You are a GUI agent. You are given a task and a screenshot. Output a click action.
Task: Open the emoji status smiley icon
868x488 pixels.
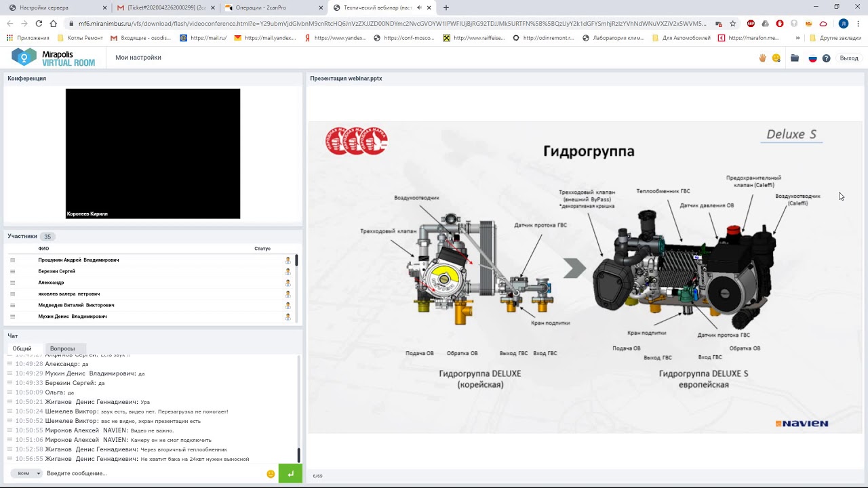[x=776, y=58]
